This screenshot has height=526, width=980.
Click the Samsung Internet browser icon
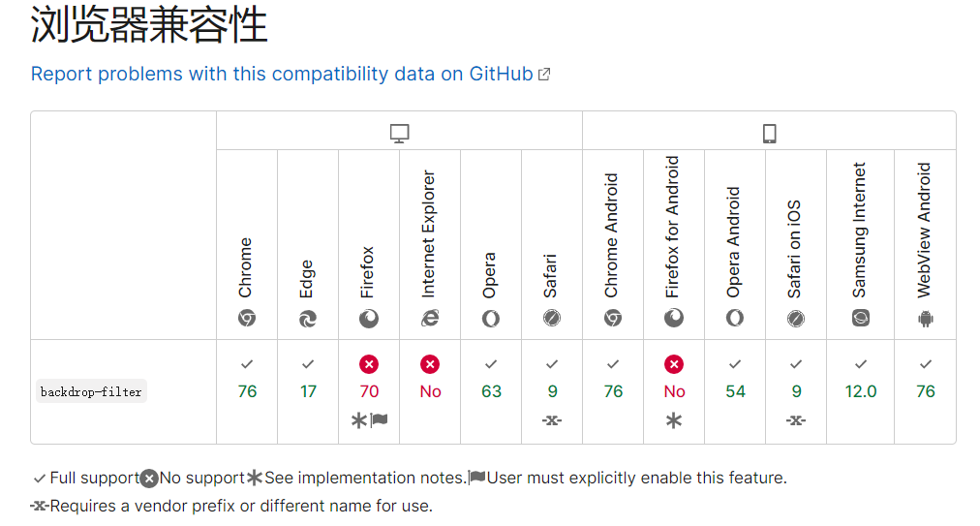pos(860,318)
